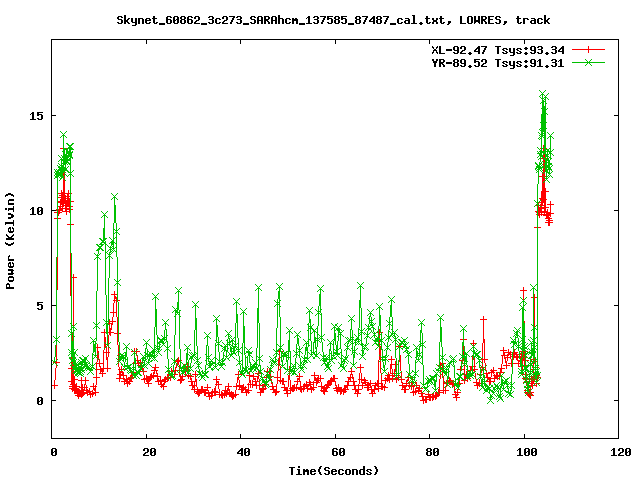Click the y-axis tick label 10

tap(36, 211)
